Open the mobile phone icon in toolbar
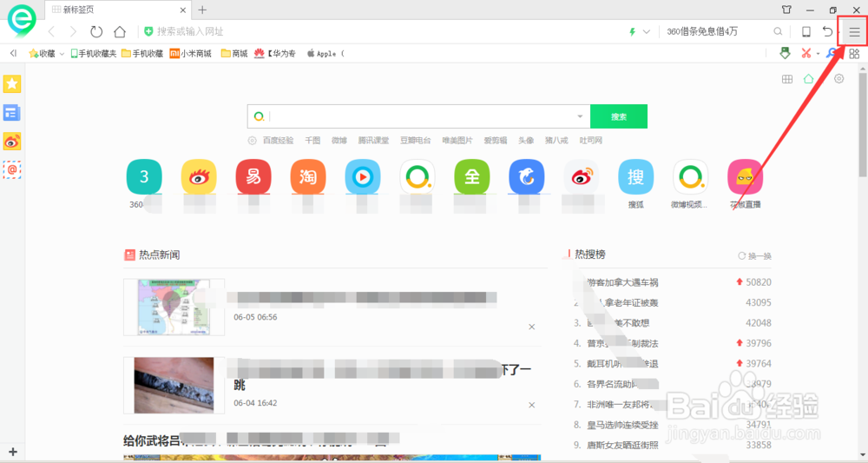The width and height of the screenshot is (868, 463). click(806, 31)
